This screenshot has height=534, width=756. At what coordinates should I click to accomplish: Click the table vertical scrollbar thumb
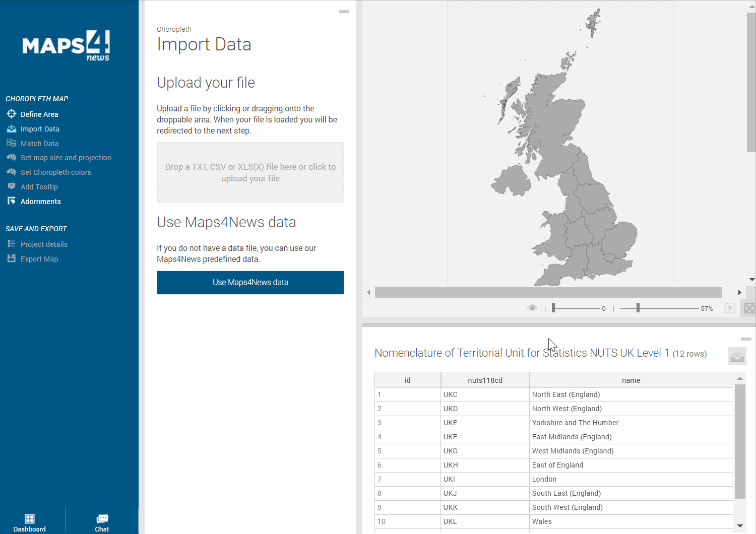740,442
